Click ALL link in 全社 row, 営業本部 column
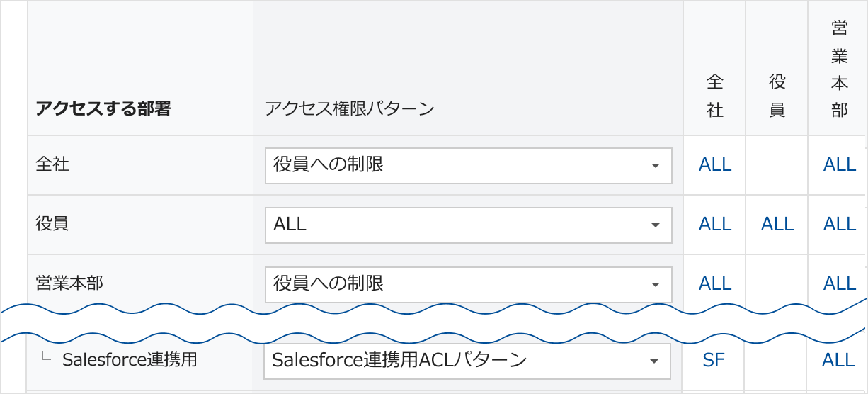The height and width of the screenshot is (394, 868). tap(840, 165)
